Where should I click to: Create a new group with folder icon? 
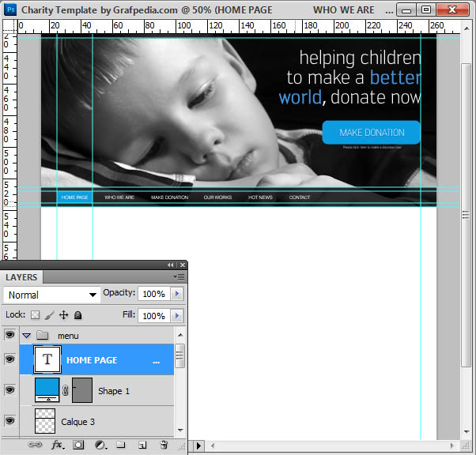(x=121, y=445)
